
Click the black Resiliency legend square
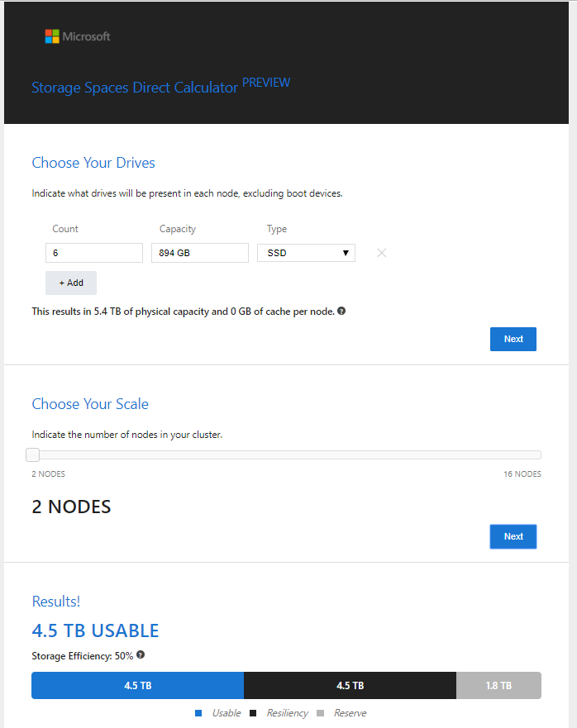click(253, 712)
